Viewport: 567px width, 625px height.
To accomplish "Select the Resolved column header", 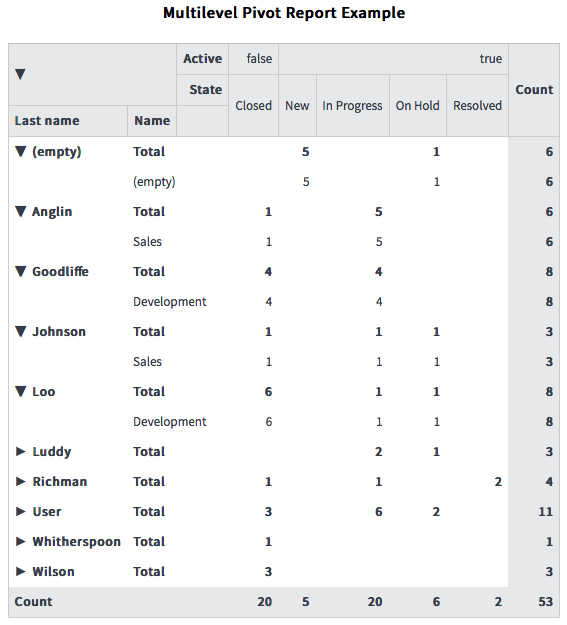I will (477, 106).
